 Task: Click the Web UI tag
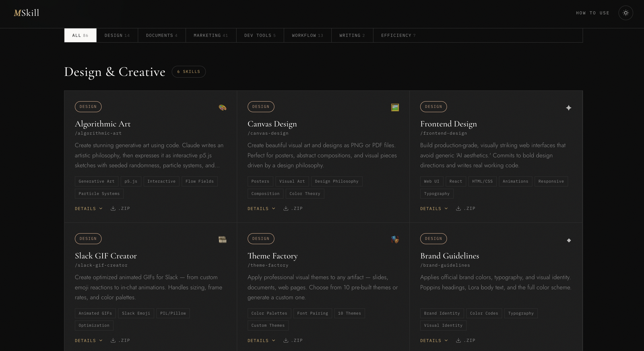tap(432, 181)
